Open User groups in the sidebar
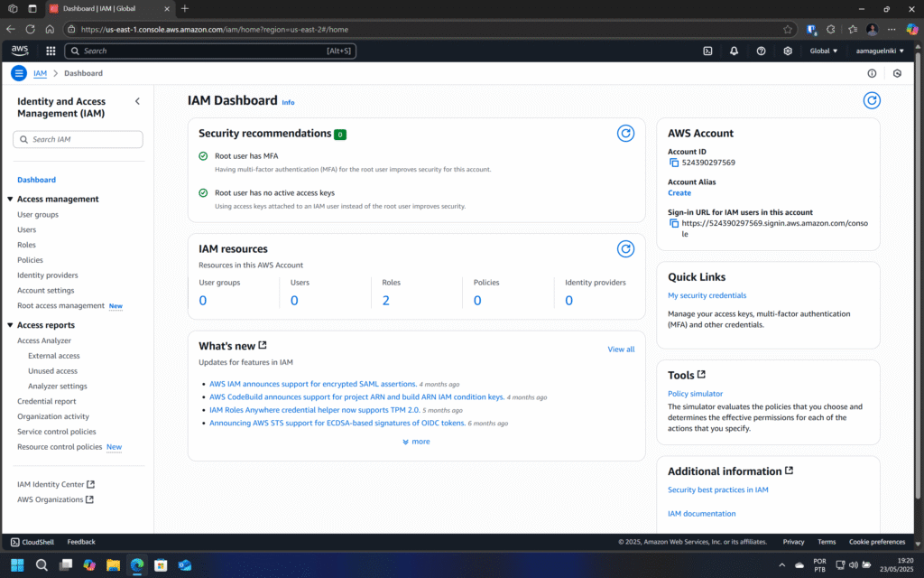 coord(38,215)
